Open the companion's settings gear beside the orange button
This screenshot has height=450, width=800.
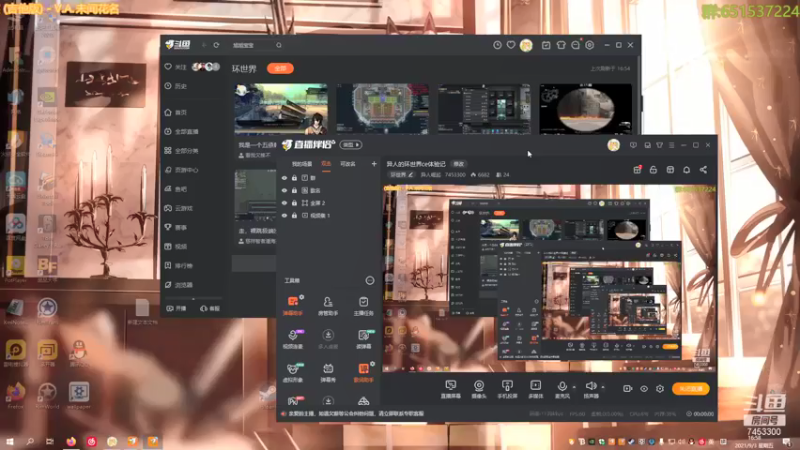point(660,389)
